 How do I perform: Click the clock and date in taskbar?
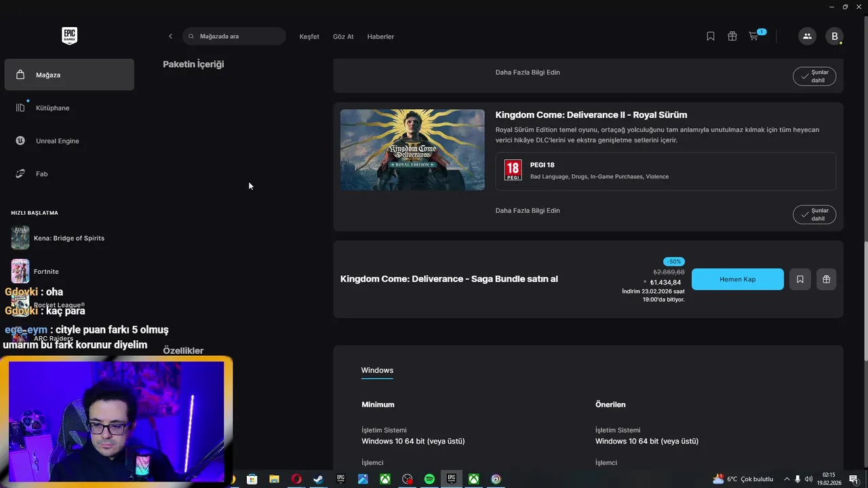(x=829, y=479)
